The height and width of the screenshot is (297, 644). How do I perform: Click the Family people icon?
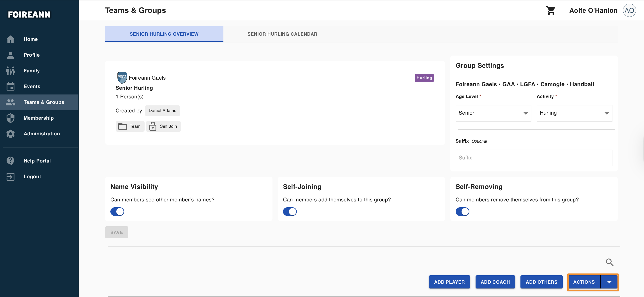[x=11, y=71]
